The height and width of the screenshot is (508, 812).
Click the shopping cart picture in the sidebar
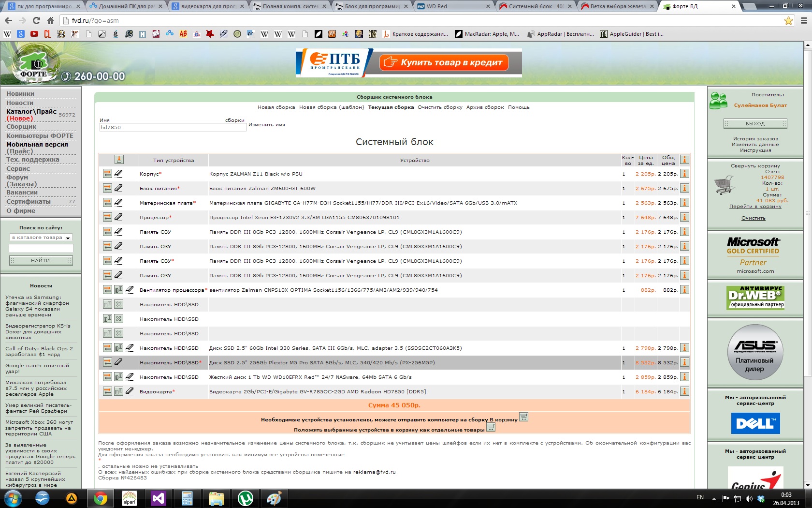(724, 185)
